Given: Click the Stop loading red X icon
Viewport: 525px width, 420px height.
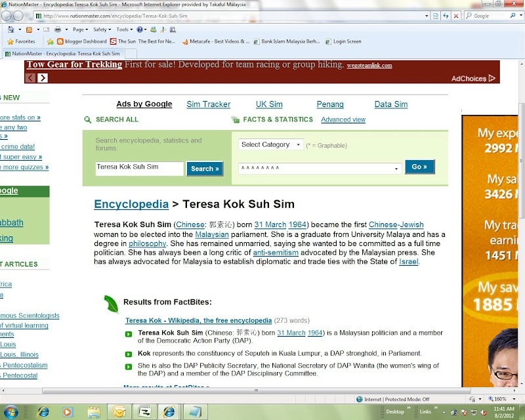Looking at the screenshot, I should 456,16.
